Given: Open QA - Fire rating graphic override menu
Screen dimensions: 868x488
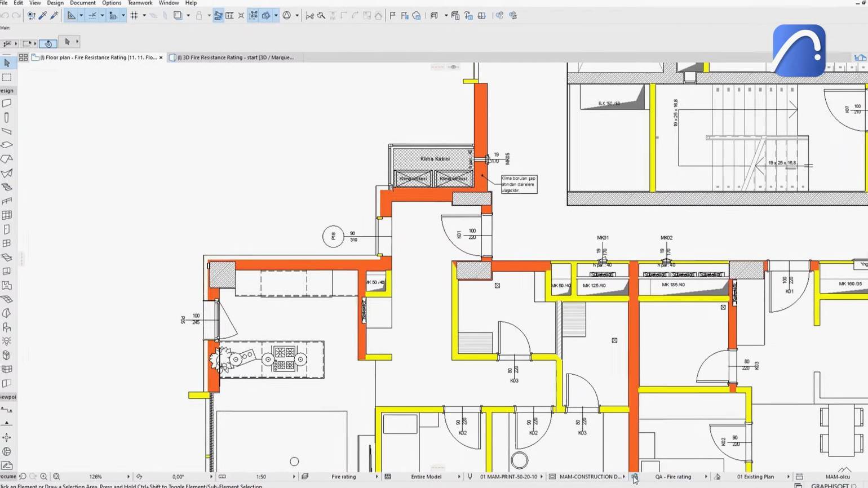Looking at the screenshot, I should (706, 477).
